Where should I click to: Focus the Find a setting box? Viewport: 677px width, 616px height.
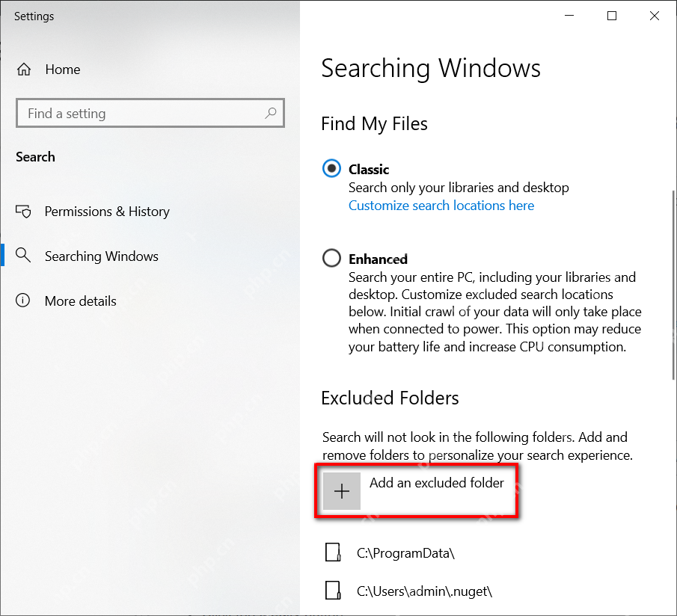tap(150, 113)
